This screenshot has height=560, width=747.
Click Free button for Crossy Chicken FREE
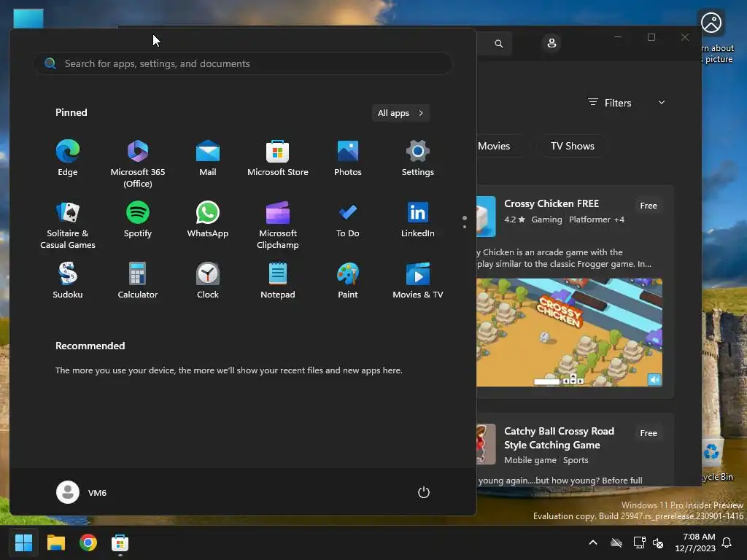pos(649,205)
